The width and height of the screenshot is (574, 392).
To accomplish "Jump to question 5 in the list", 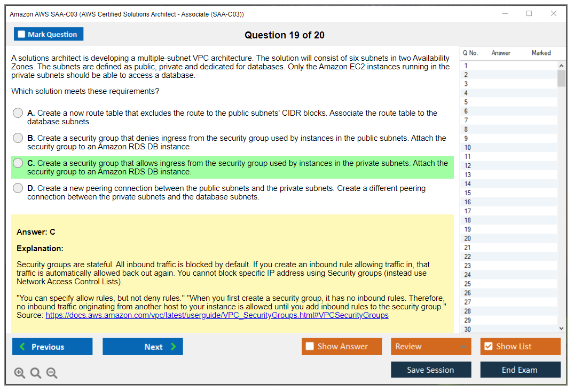I will [x=466, y=102].
